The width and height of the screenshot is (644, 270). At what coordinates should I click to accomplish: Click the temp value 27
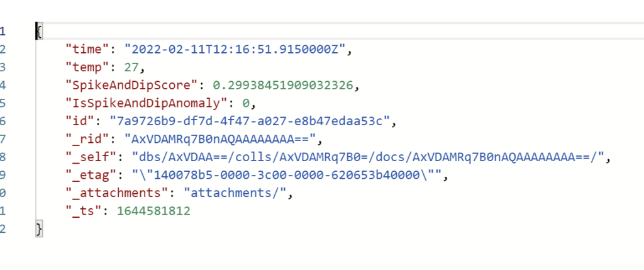click(132, 67)
